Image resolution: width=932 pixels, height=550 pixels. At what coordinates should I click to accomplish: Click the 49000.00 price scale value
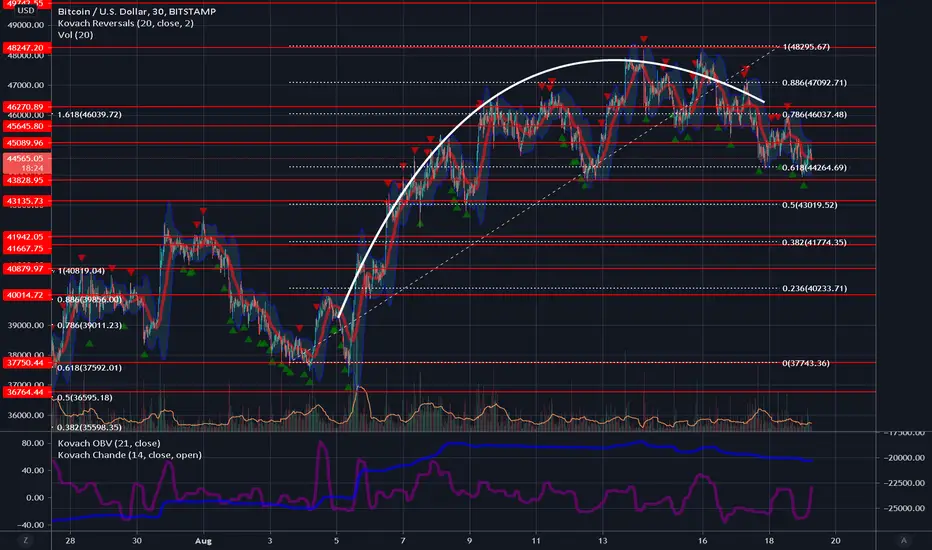pos(26,25)
